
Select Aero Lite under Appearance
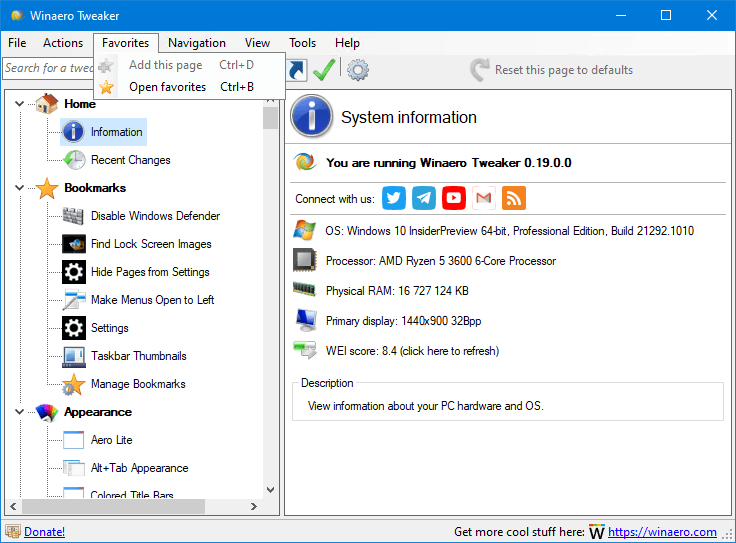coord(112,440)
